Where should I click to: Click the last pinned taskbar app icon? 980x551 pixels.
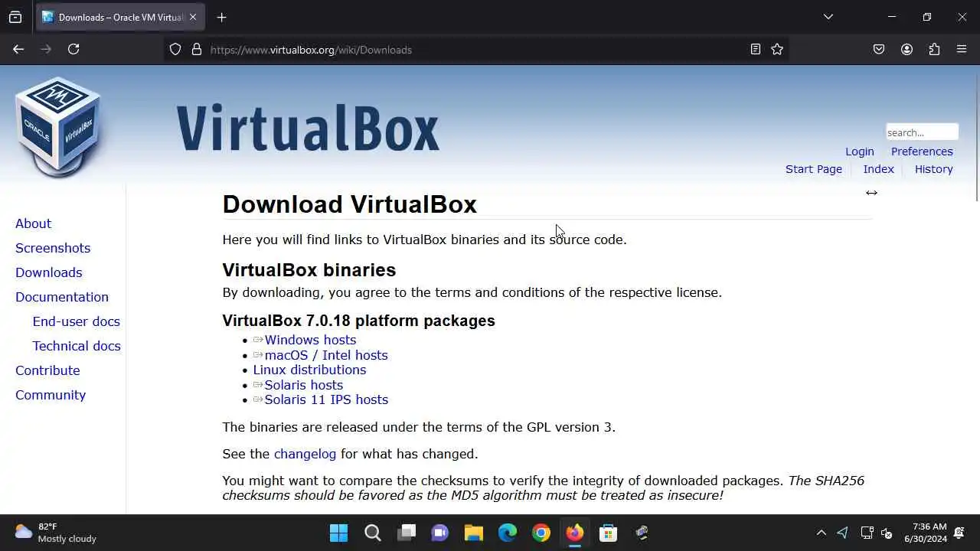[642, 533]
